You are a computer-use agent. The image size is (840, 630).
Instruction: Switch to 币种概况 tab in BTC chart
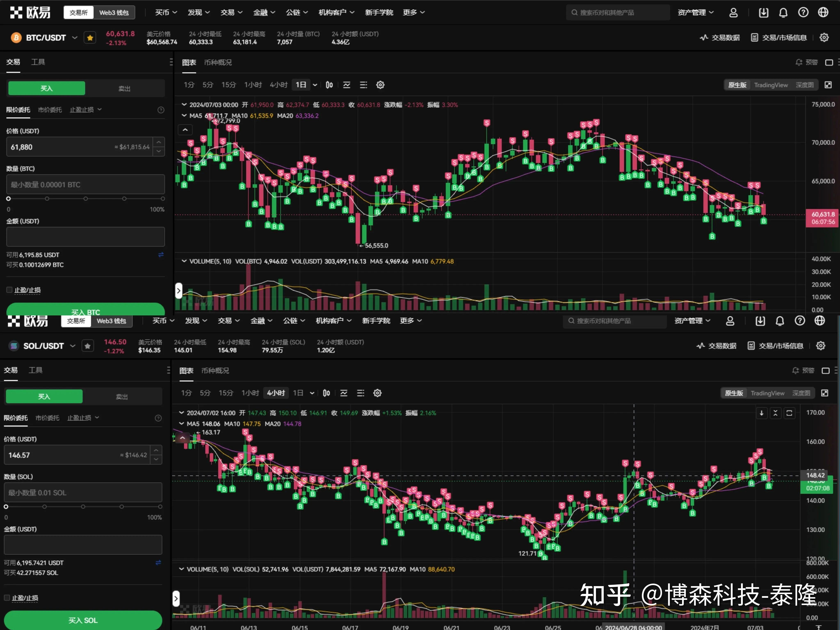coord(218,62)
